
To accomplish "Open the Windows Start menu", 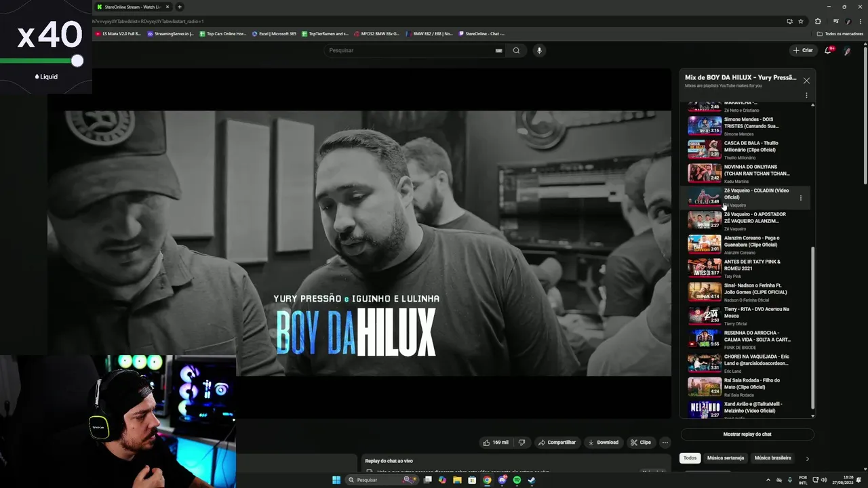I will [x=336, y=480].
